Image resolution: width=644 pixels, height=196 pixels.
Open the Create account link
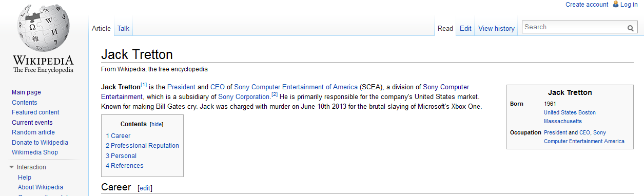pyautogui.click(x=587, y=4)
